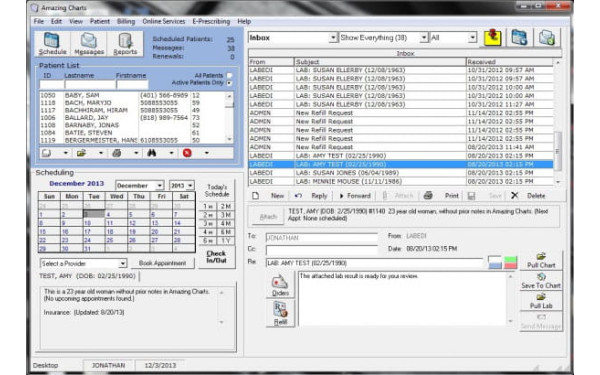This screenshot has height=375, width=600.
Task: Click the Received column header
Action: click(x=510, y=62)
